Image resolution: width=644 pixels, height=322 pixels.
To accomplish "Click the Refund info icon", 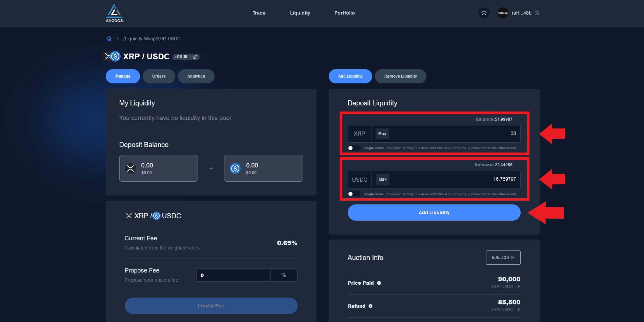I will pos(370,306).
